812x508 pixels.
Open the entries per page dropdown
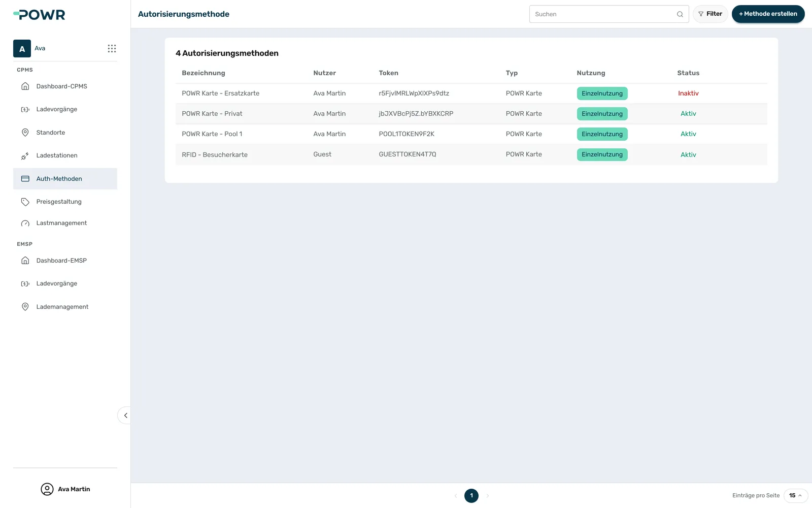click(796, 495)
